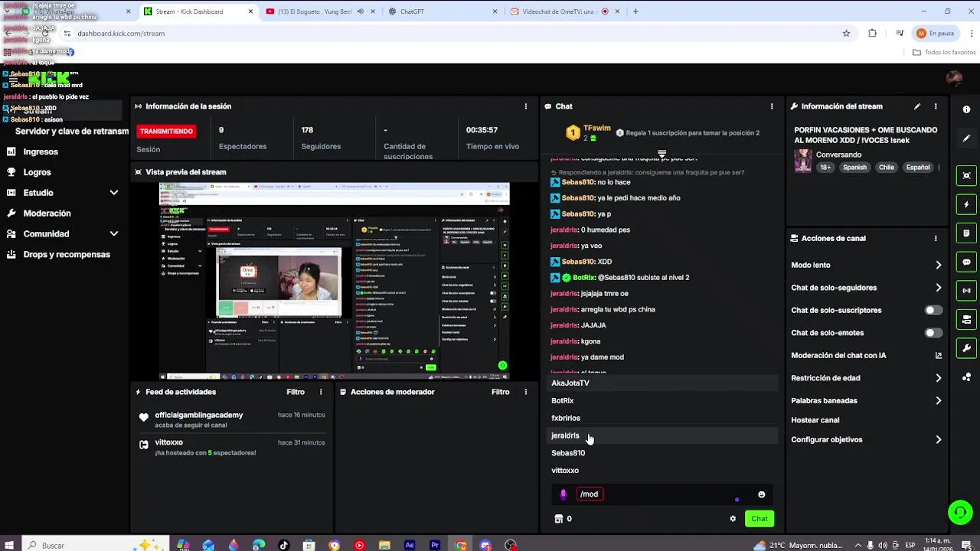Select fxbrilos from mention suggestions
Image resolution: width=980 pixels, height=551 pixels.
[662, 418]
